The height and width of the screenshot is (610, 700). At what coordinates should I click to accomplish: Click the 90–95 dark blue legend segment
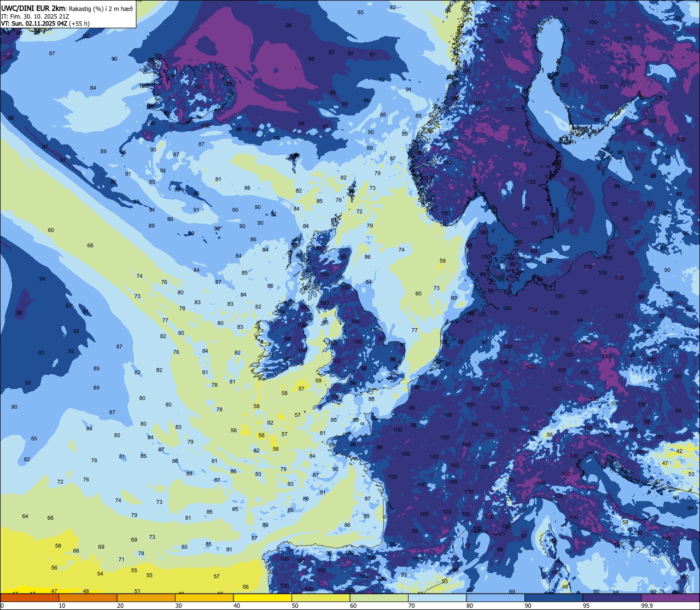[x=553, y=597]
